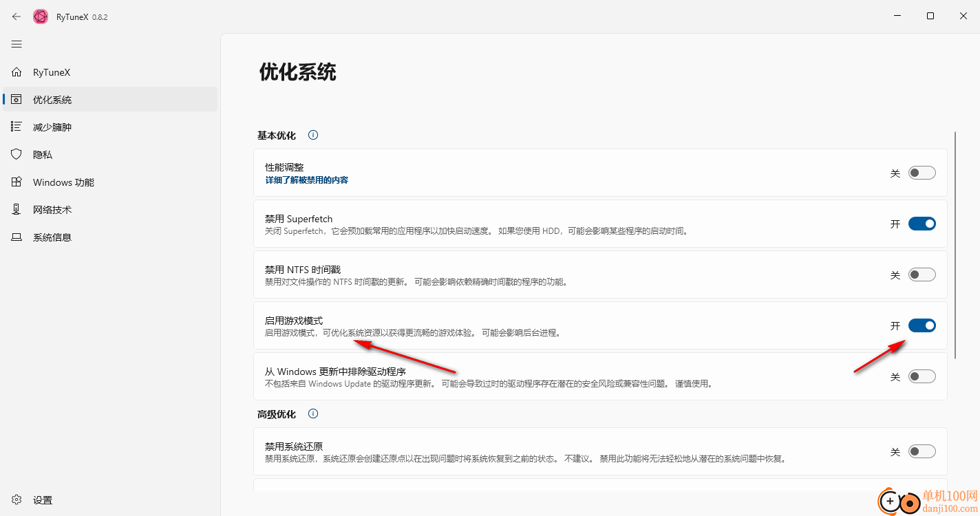Open the RyTuneX home page

click(x=110, y=72)
